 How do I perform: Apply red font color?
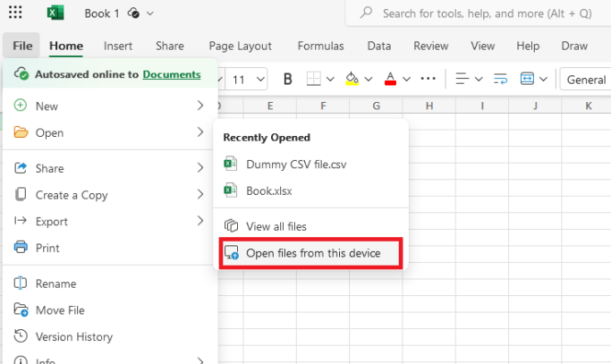pos(390,79)
